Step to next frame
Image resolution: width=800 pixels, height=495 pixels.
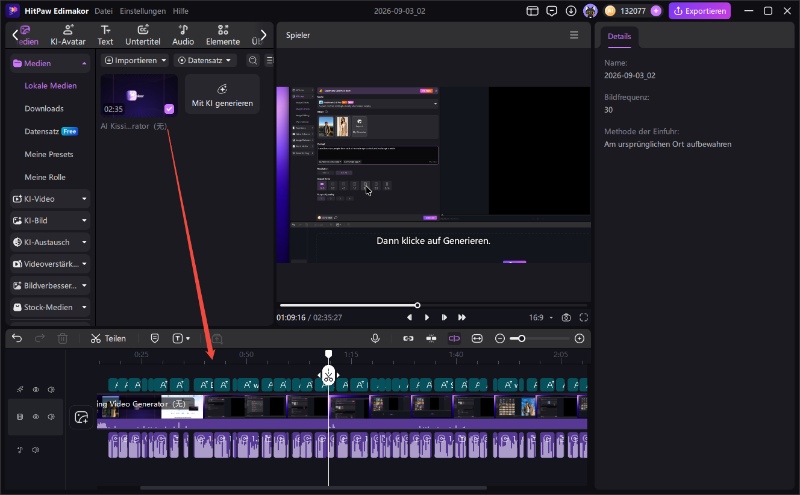tap(444, 317)
